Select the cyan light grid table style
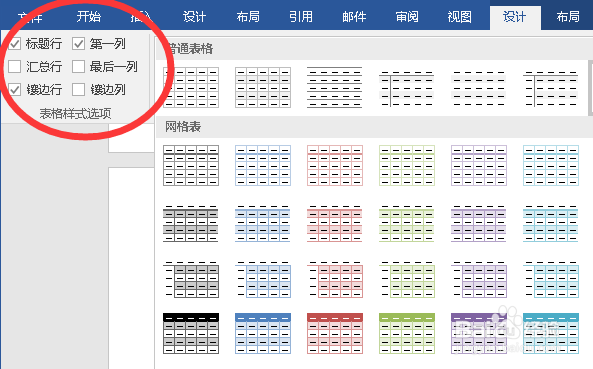The height and width of the screenshot is (369, 593). point(550,165)
